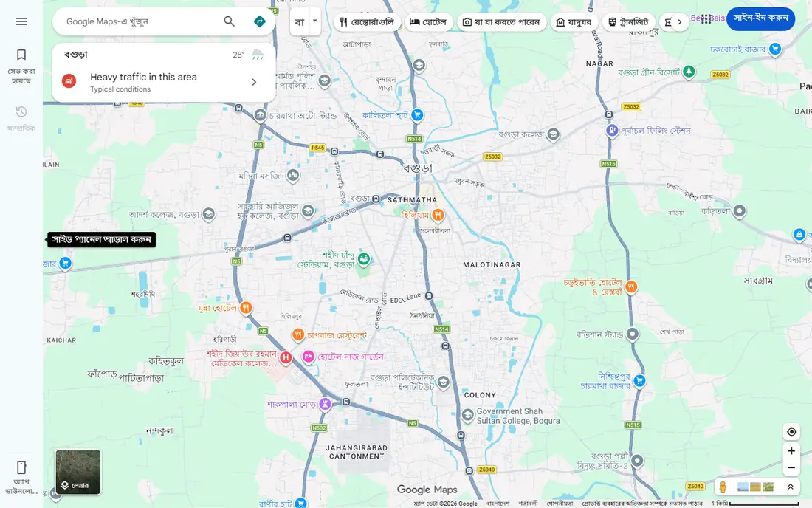The image size is (812, 508).
Task: Click the MALOTINAGAR area label
Action: click(492, 264)
